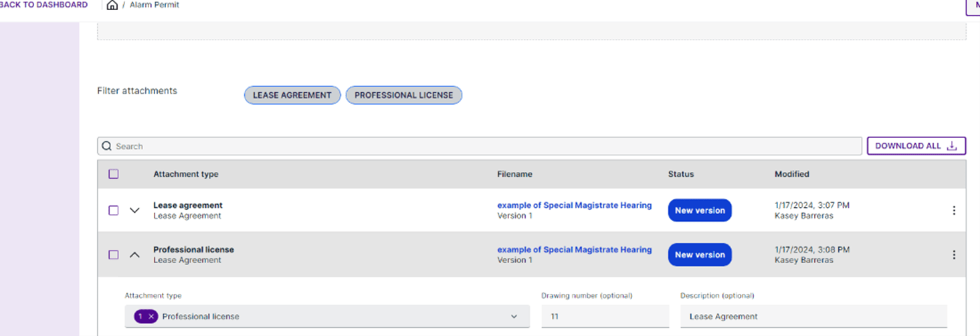Open Professional license file link
The image size is (980, 336).
[x=574, y=250]
